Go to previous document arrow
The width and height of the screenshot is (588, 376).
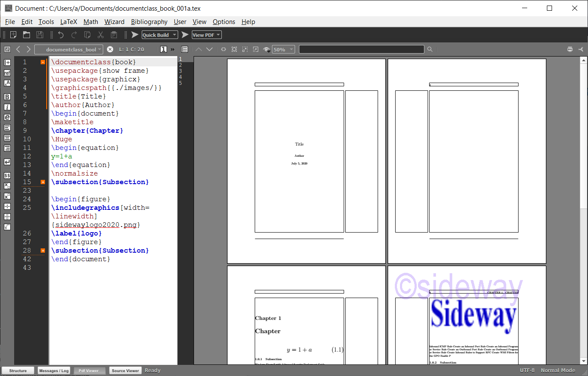(x=18, y=49)
